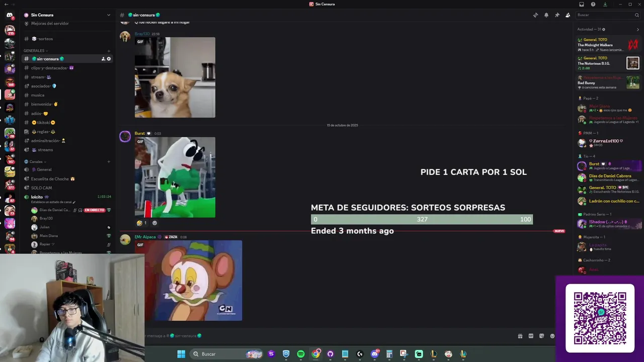
Task: Open the tikitoki channel
Action: (x=67, y=123)
